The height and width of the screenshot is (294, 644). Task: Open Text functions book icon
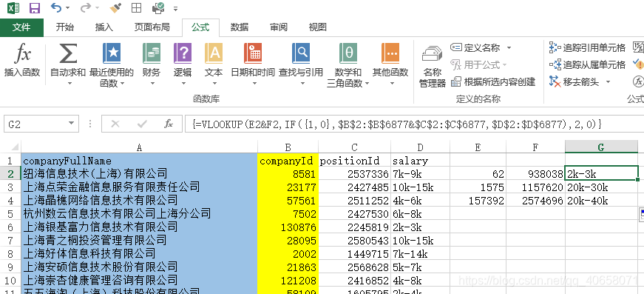(x=214, y=53)
